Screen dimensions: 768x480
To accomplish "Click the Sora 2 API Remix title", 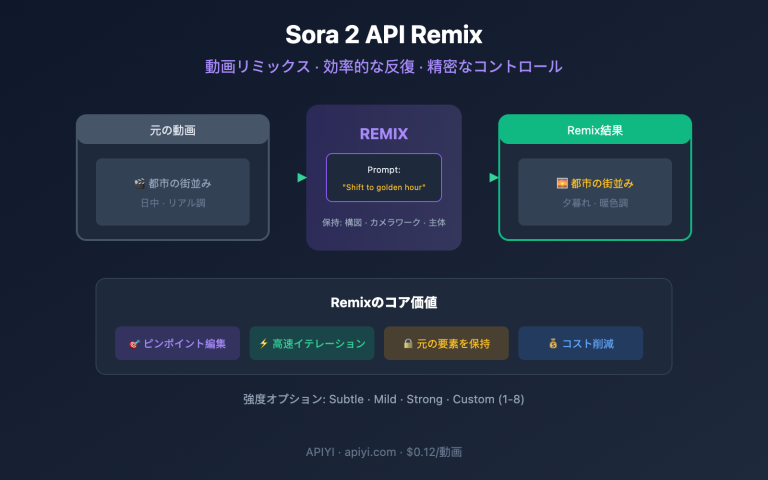I will (x=384, y=34).
